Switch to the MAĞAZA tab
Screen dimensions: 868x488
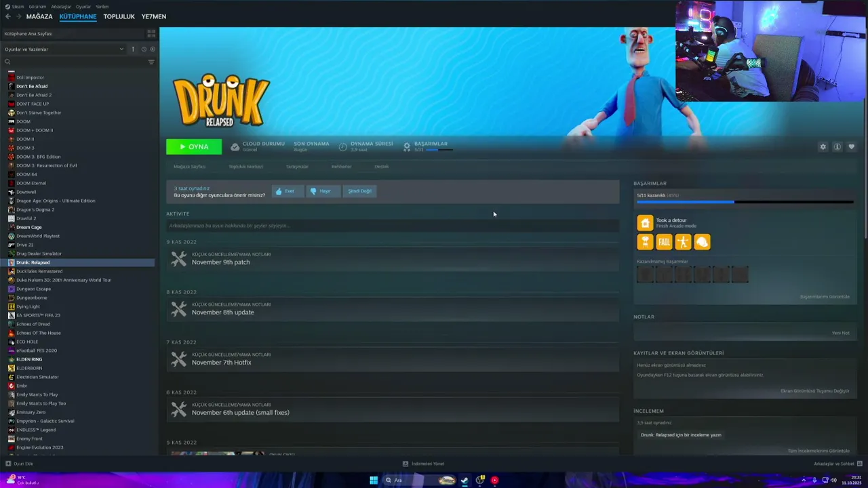click(x=39, y=16)
